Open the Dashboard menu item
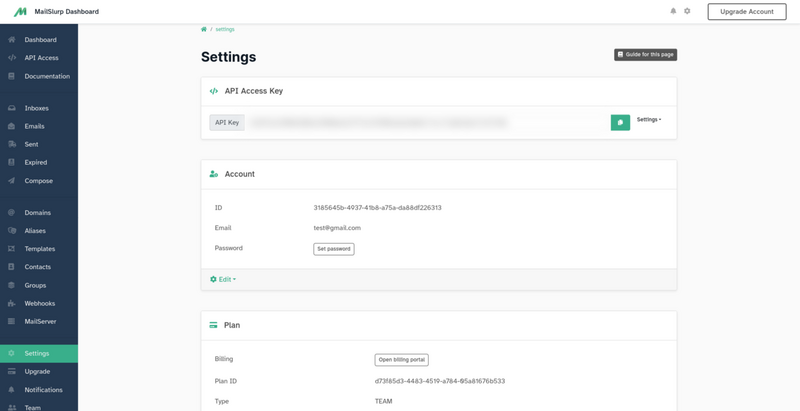 (x=40, y=40)
